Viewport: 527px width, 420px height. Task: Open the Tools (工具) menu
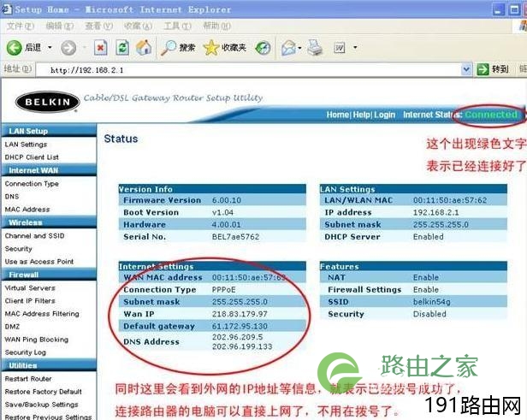coord(177,27)
